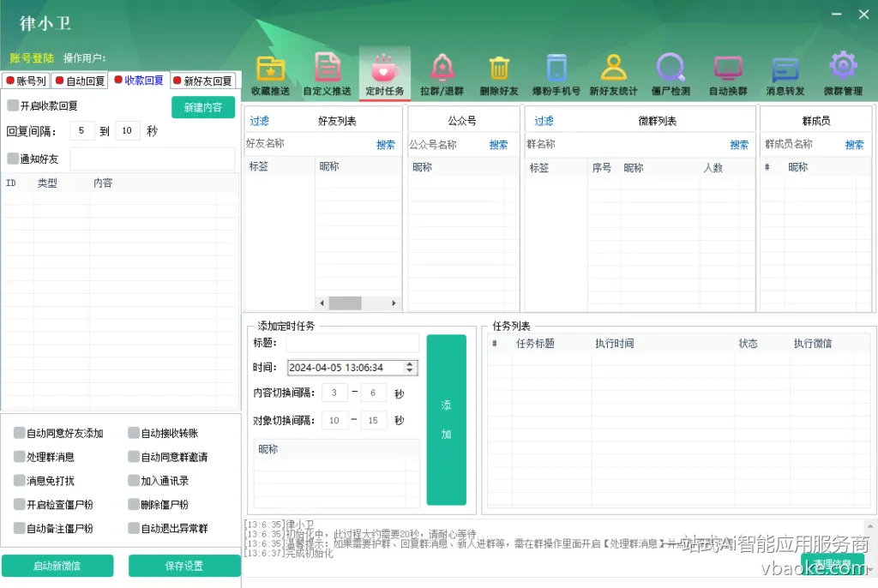Toggle the 通知好友 checkbox
Viewport: 878px width, 588px height.
click(13, 159)
